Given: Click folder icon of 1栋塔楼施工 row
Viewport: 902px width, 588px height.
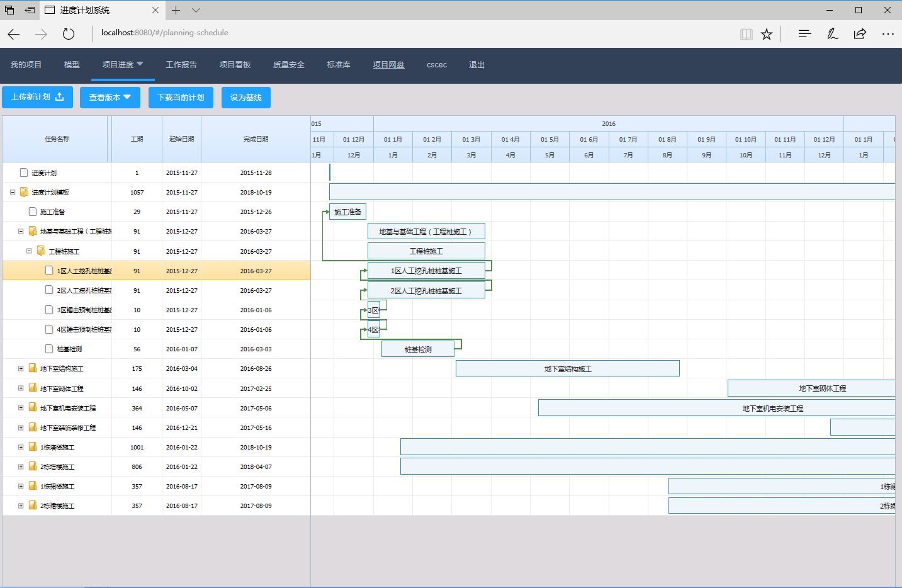Looking at the screenshot, I should point(33,447).
